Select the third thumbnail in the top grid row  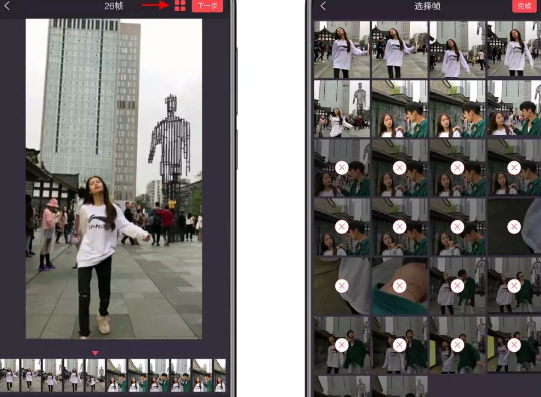pos(458,50)
